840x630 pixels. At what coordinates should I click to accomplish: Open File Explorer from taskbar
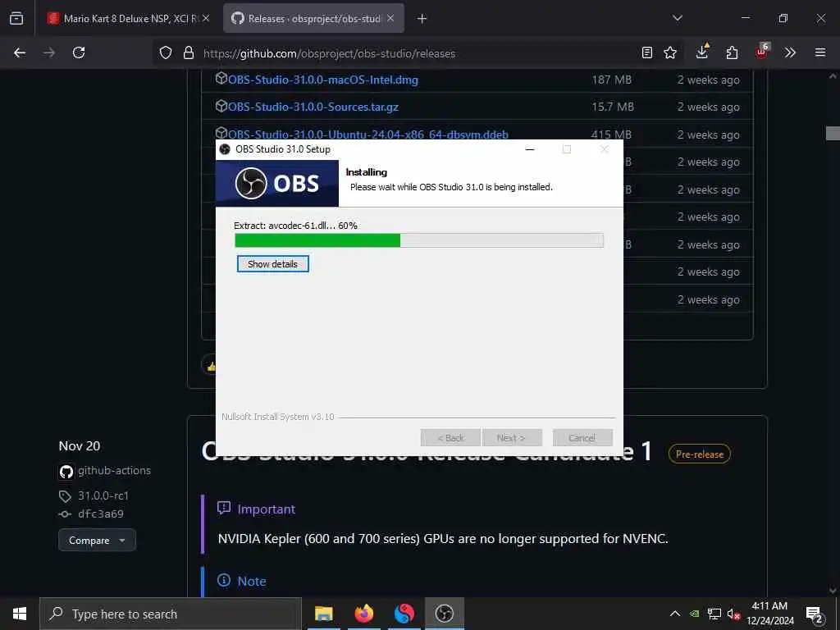323,614
